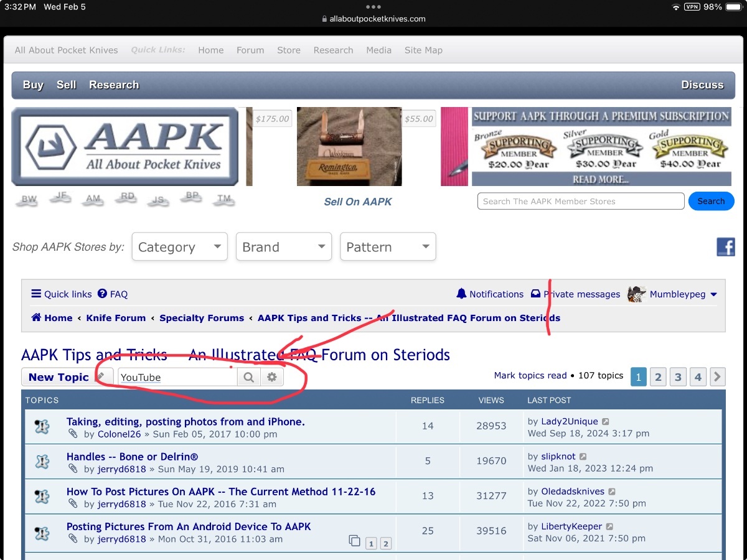Image resolution: width=747 pixels, height=560 pixels.
Task: Click the forum search field containing YouTube
Action: coord(177,377)
